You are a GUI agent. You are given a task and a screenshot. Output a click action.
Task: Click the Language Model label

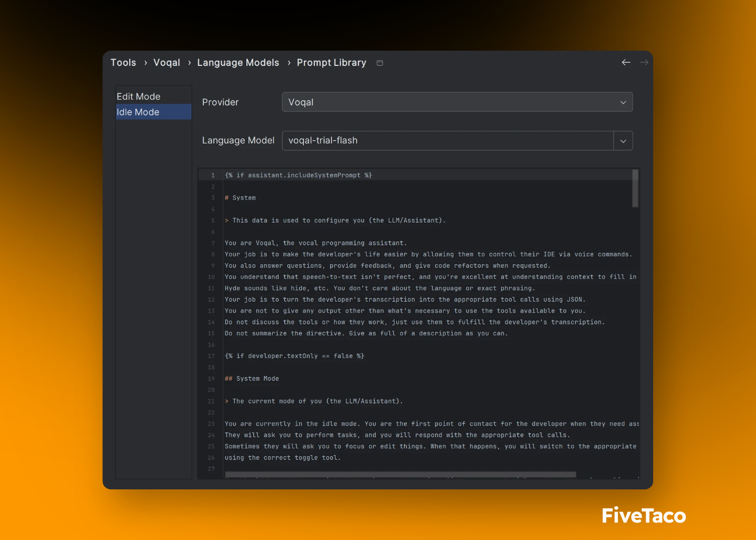pos(238,140)
